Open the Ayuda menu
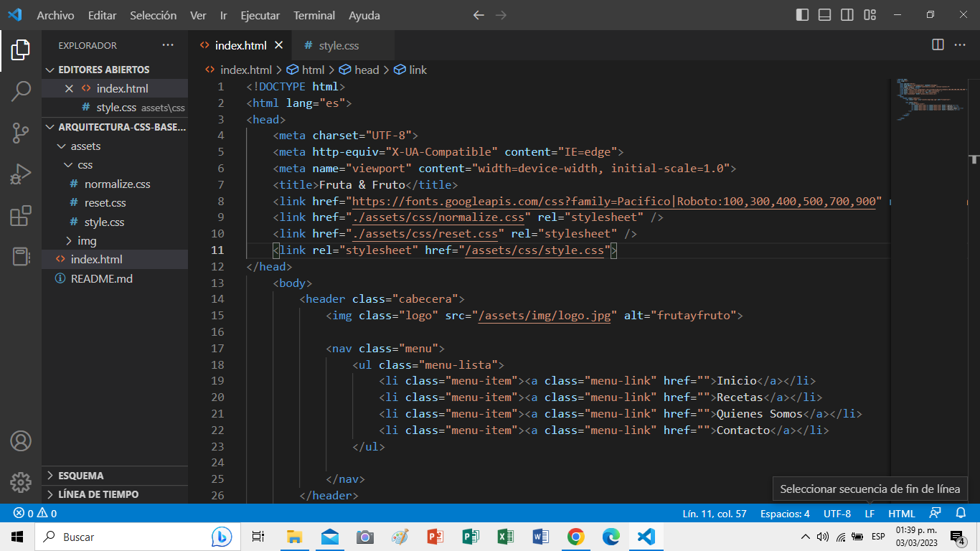The image size is (980, 551). (x=364, y=15)
